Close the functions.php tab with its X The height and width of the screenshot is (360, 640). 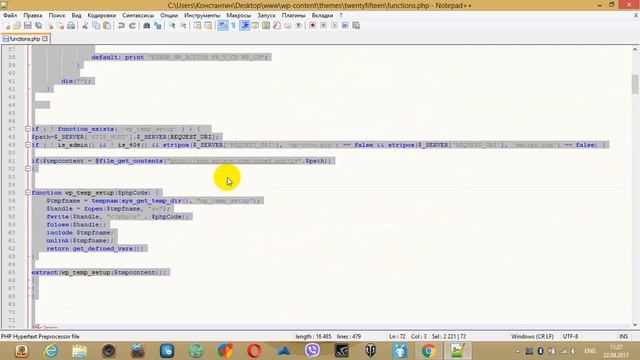tap(45, 39)
